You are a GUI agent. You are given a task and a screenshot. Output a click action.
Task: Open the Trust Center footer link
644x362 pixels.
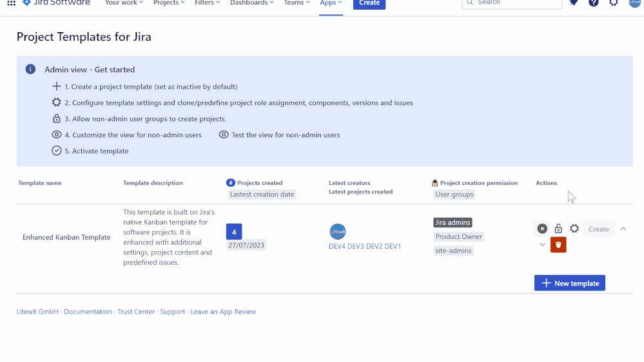click(136, 312)
